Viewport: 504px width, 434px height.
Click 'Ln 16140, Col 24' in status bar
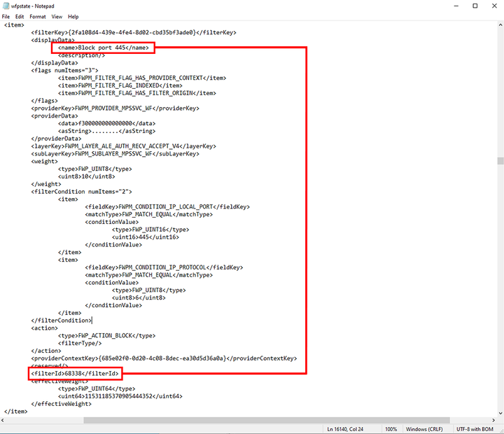click(345, 429)
